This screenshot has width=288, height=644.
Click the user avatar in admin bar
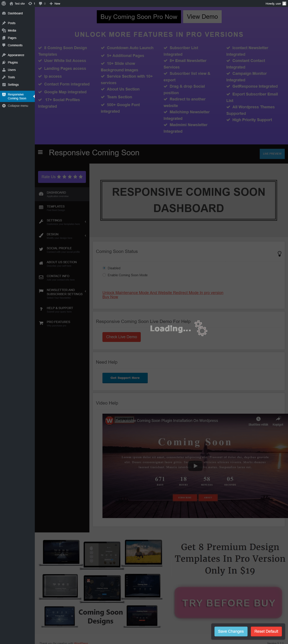coord(284,3)
